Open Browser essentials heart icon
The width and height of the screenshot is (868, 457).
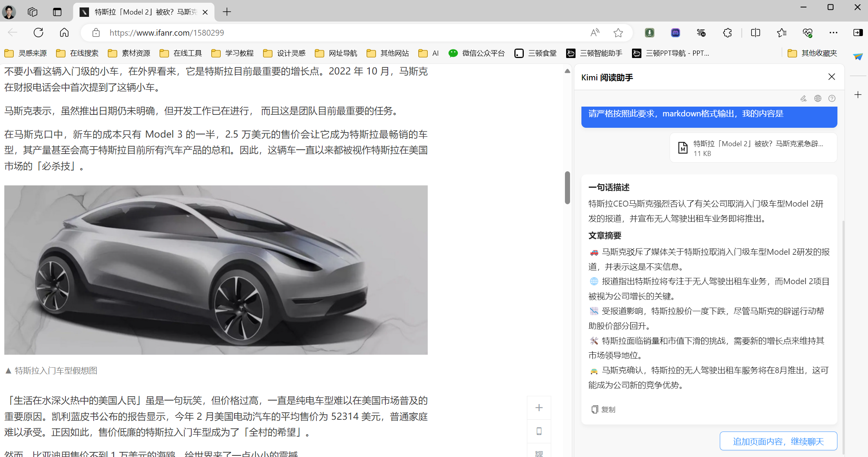[x=808, y=33]
